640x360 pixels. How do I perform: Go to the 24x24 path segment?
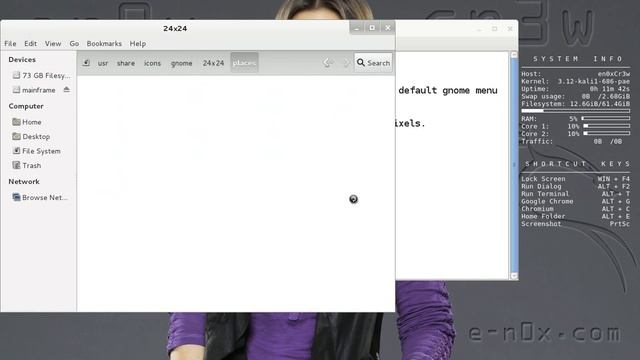213,63
